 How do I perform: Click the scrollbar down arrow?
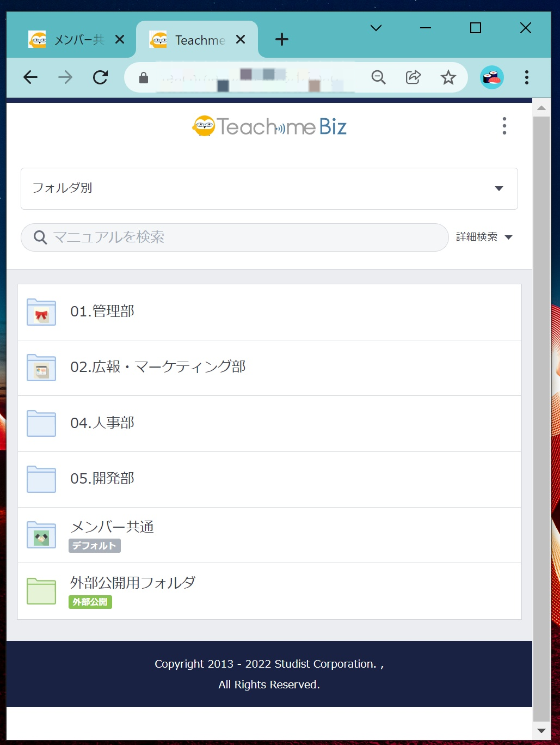coord(541,731)
